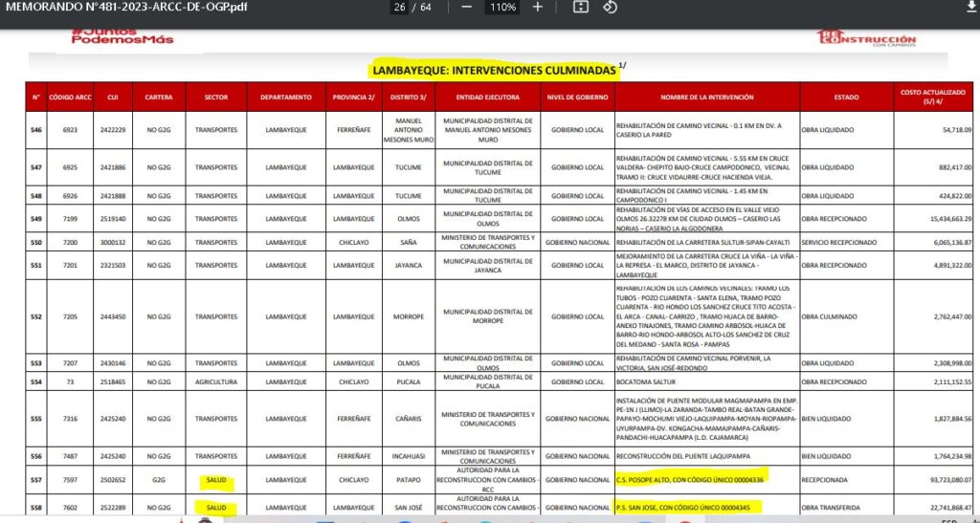The width and height of the screenshot is (980, 523).
Task: Select the LAMBAYEQUE: INTERVENCIONES CULMINADAS title
Action: pyautogui.click(x=494, y=71)
